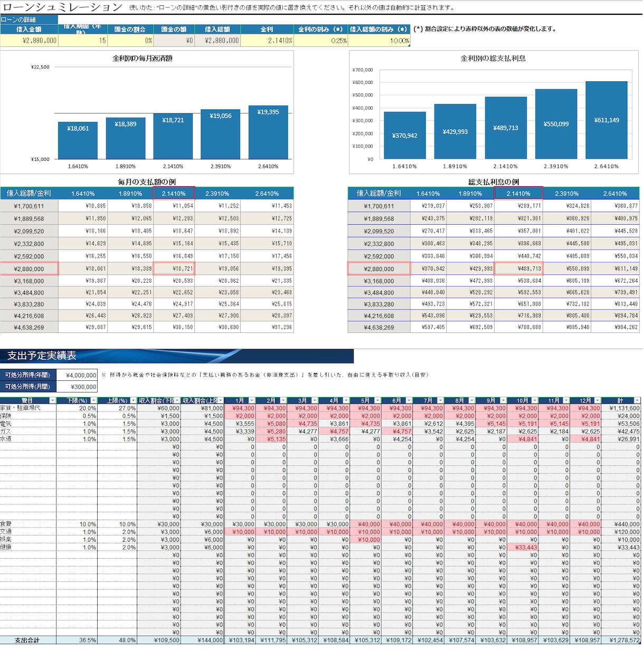Select the 支出予定実績表 section banner
This screenshot has height=651, width=644.
[177, 356]
